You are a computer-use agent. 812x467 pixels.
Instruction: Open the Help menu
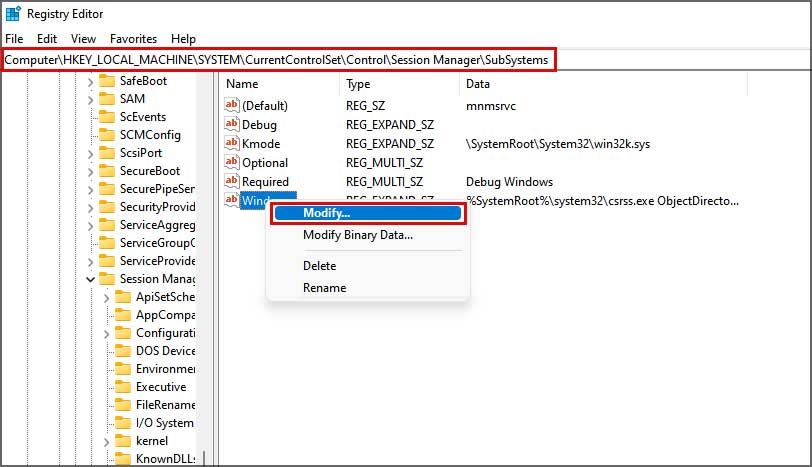pos(183,39)
